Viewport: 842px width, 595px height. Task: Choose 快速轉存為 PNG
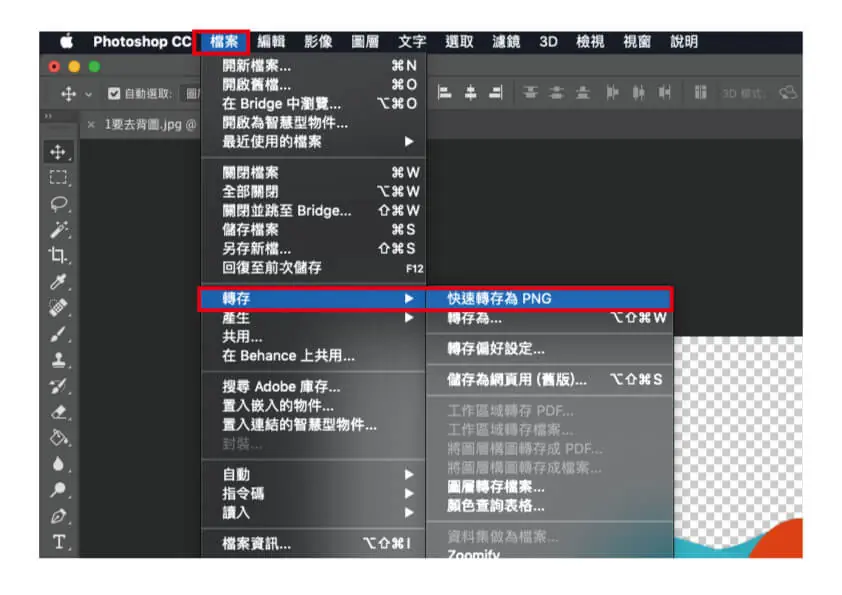click(549, 299)
